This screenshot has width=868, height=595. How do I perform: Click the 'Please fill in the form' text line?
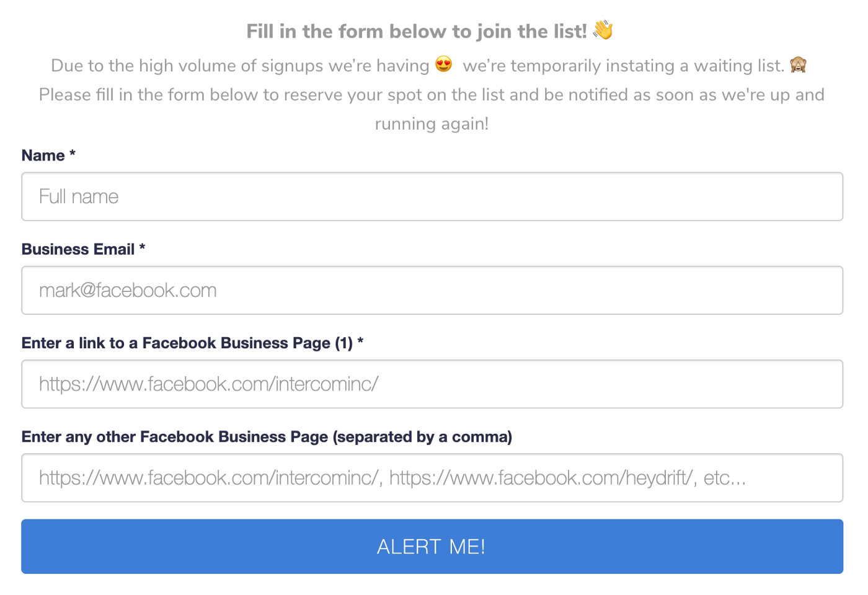point(432,95)
